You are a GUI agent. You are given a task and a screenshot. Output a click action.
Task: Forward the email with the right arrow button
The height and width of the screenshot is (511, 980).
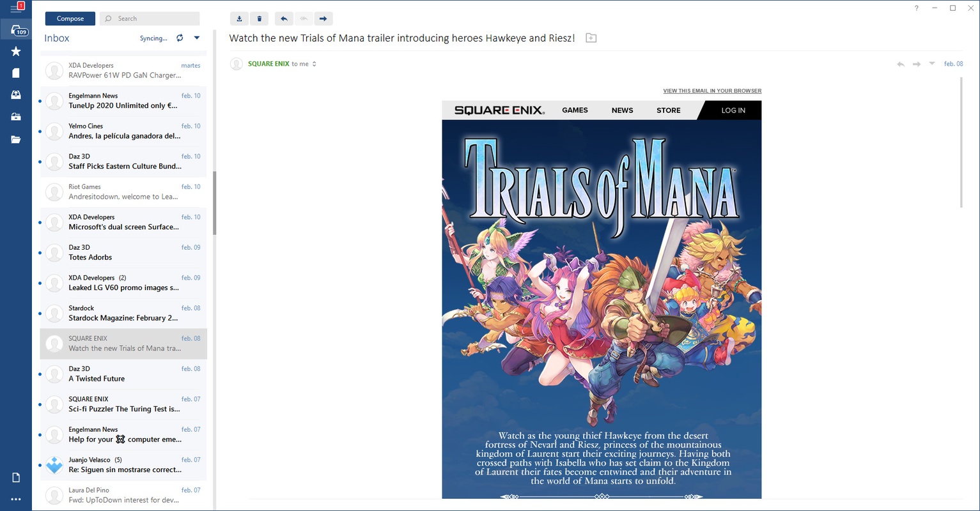[x=323, y=19]
